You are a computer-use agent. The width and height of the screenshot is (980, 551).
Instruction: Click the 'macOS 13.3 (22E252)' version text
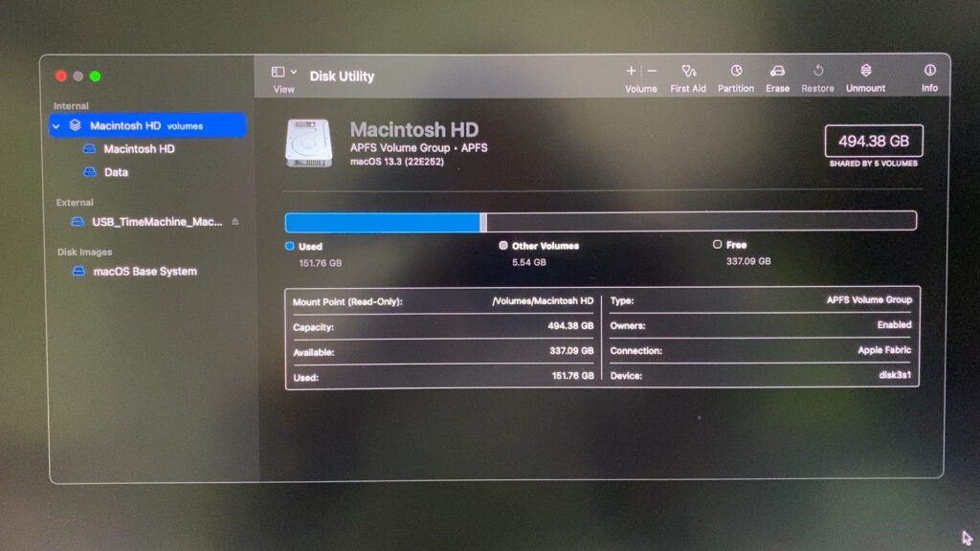397,162
